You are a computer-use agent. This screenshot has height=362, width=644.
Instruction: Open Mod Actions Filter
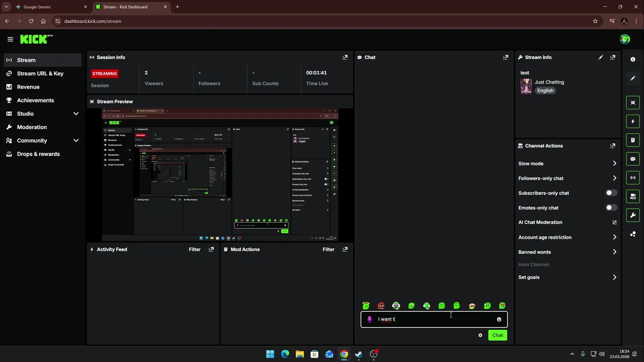pyautogui.click(x=329, y=249)
